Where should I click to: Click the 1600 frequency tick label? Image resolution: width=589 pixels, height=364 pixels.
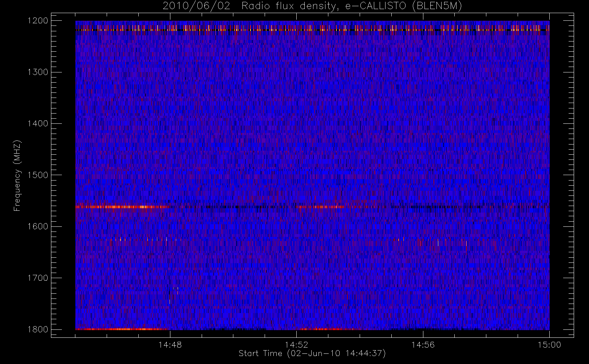coord(38,226)
